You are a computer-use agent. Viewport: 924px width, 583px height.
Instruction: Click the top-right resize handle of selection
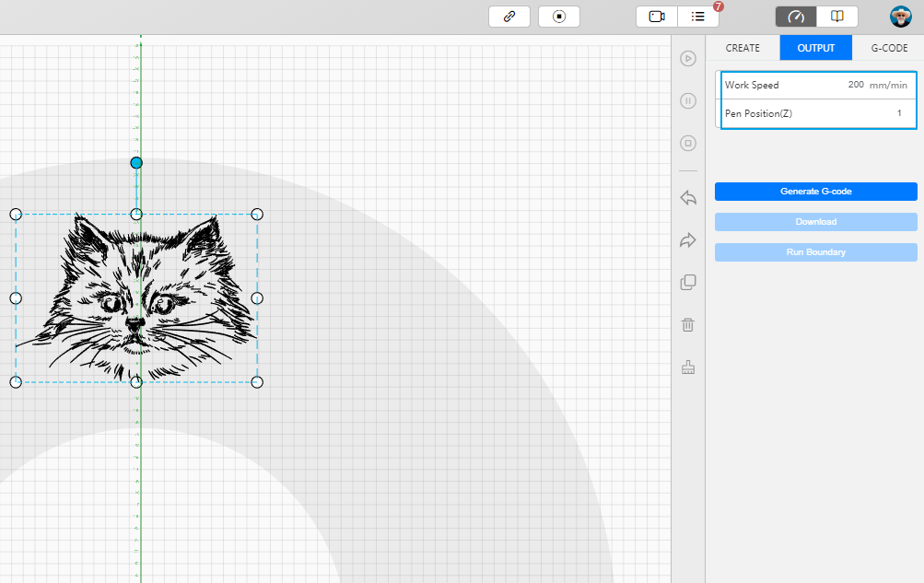257,215
